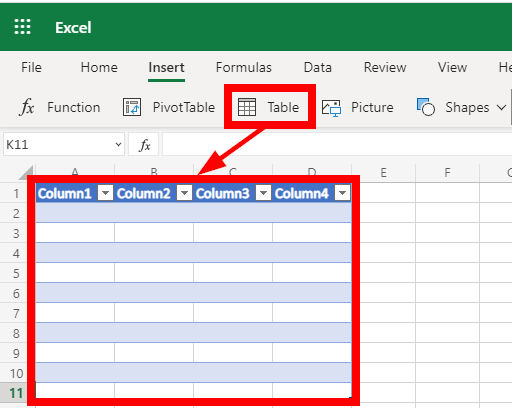Click the fx button beside formula bar
Viewport: 512px width, 408px height.
point(144,145)
